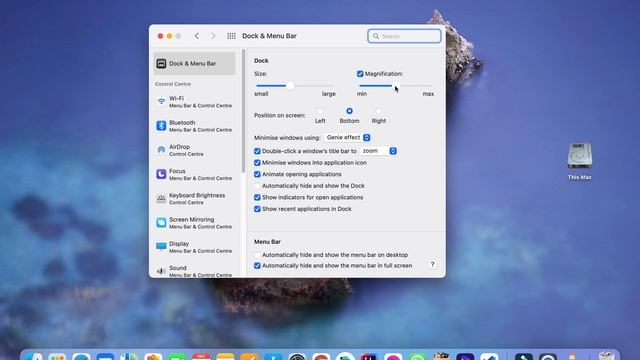Viewport: 640px width, 360px height.
Task: Toggle the Magnification checkbox
Action: (360, 74)
